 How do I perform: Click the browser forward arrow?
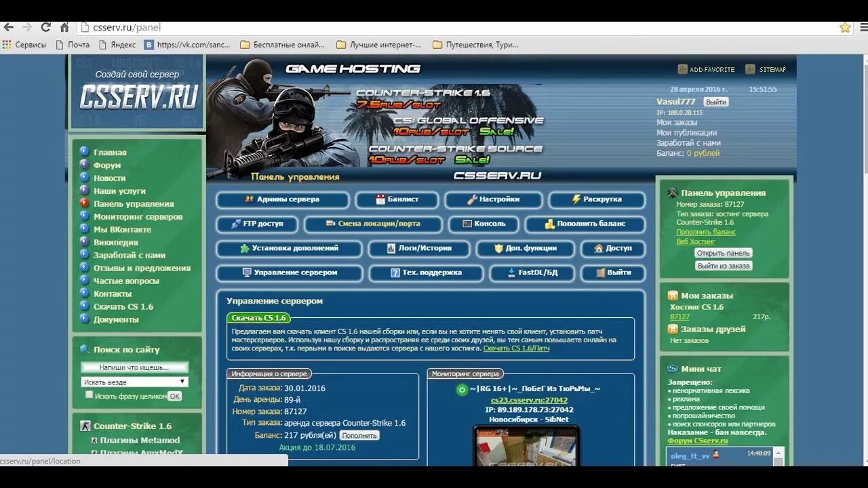click(27, 28)
